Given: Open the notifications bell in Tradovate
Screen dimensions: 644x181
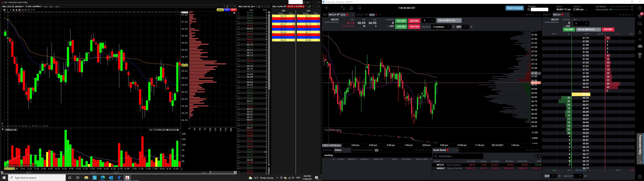Looking at the screenshot, I should tap(351, 8).
